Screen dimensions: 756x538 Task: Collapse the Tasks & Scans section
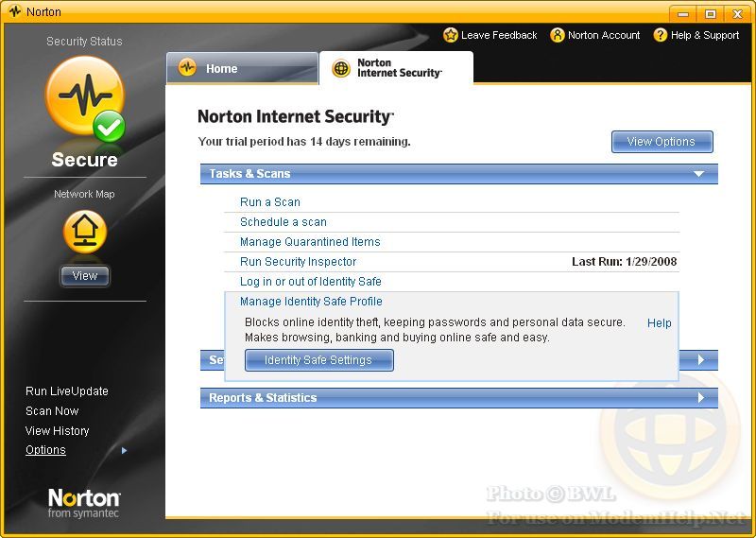699,174
